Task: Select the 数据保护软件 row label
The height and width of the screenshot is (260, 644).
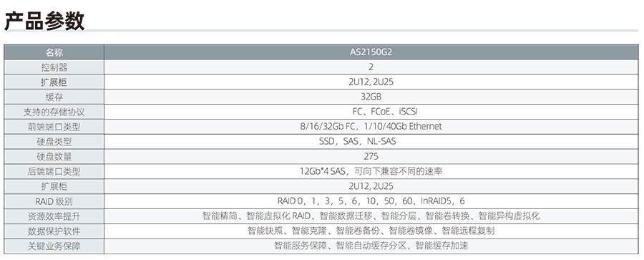Action: (x=54, y=231)
